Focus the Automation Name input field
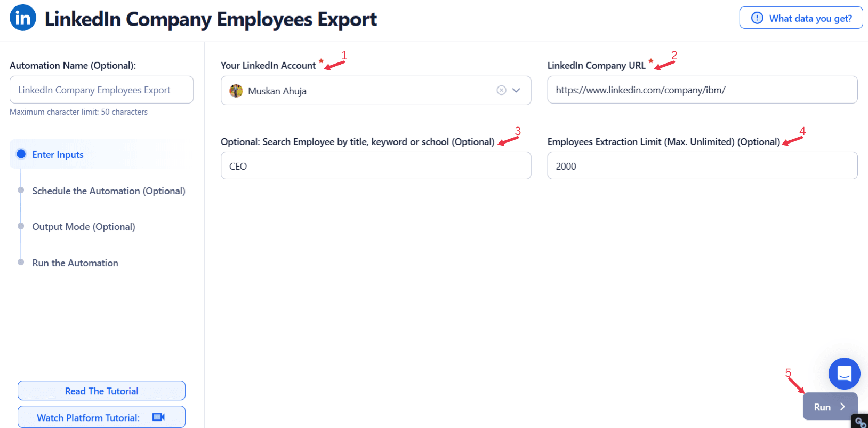 pyautogui.click(x=101, y=90)
